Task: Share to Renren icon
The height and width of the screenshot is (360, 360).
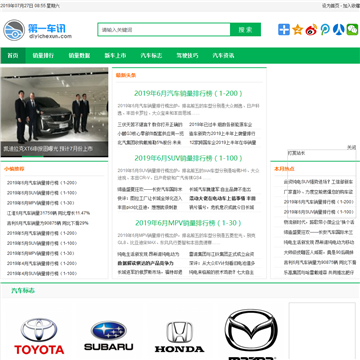Action: [x=339, y=30]
